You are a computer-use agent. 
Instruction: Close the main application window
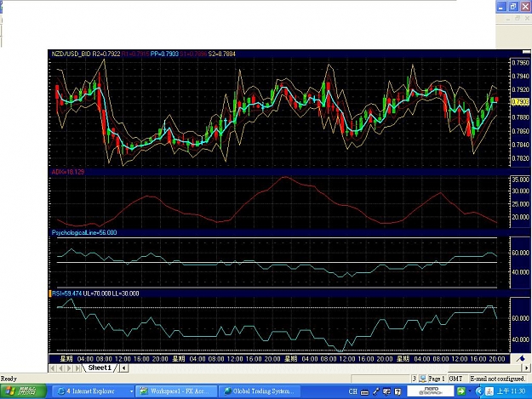[525, 7]
